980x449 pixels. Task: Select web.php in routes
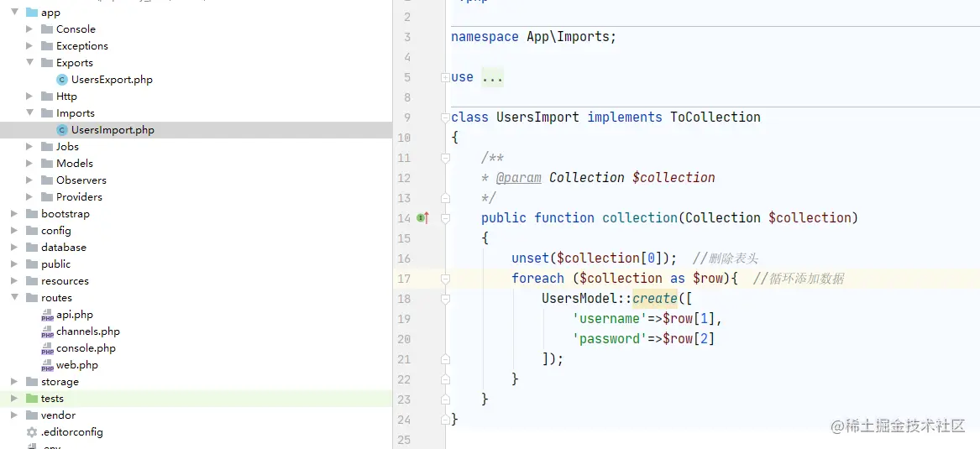[77, 365]
